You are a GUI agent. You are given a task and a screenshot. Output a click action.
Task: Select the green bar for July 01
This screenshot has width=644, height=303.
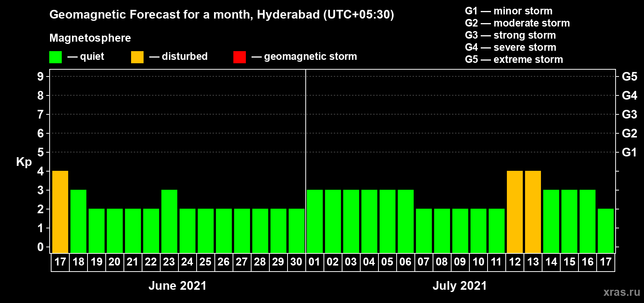(315, 221)
